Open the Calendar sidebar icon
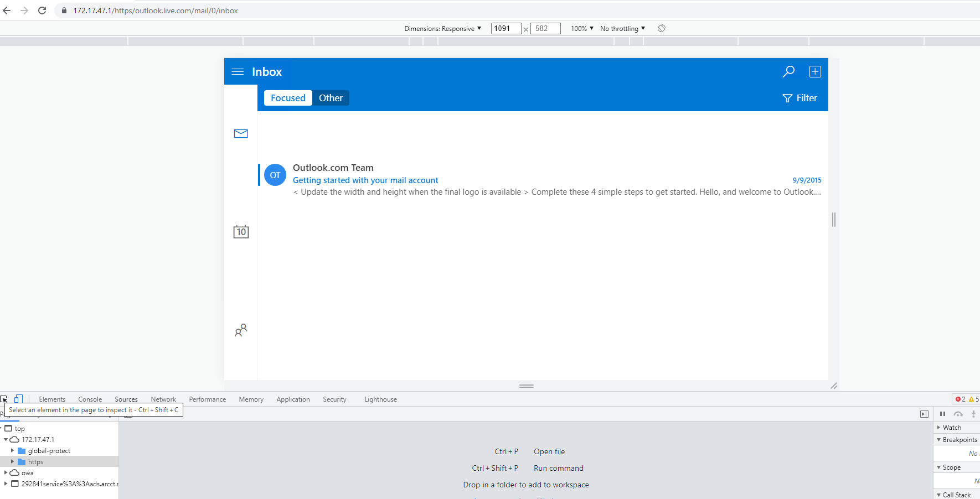 click(241, 232)
